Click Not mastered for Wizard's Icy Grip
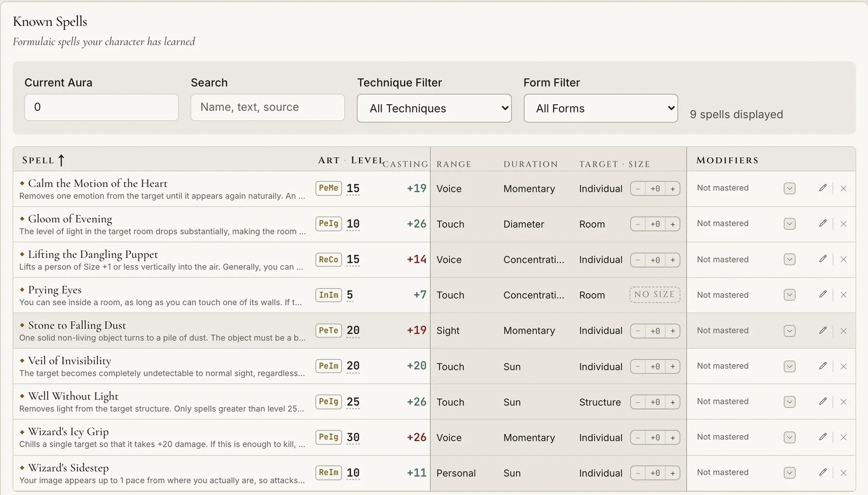Image resolution: width=868 pixels, height=495 pixels. pos(723,437)
